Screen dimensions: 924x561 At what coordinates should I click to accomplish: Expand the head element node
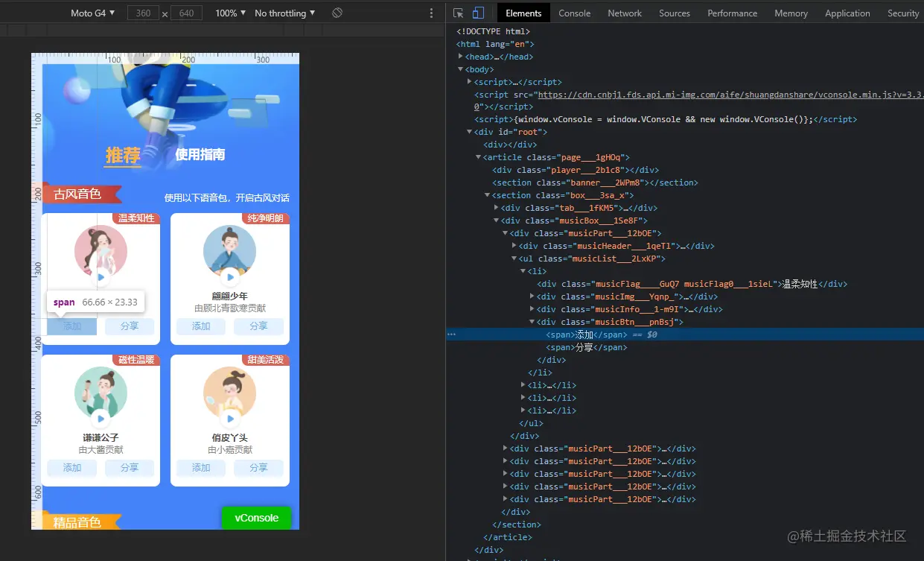[x=461, y=57]
